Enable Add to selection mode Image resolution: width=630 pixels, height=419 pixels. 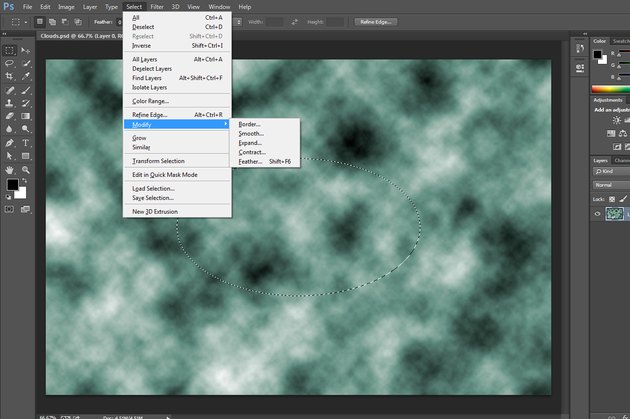point(52,22)
